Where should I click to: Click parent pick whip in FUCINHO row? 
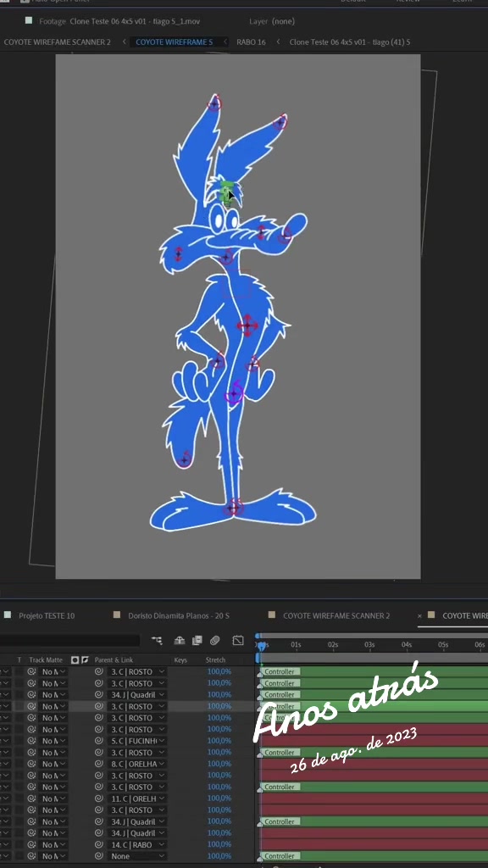tap(99, 741)
